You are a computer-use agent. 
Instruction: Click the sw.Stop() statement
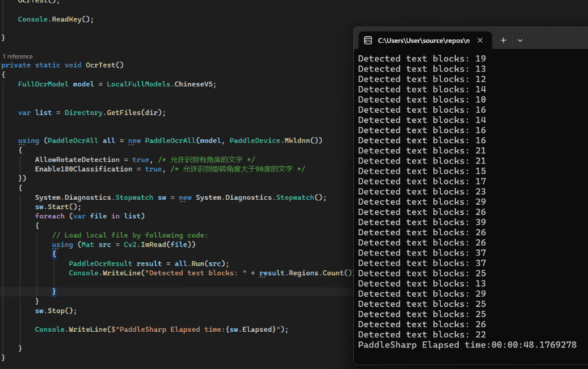click(x=55, y=311)
